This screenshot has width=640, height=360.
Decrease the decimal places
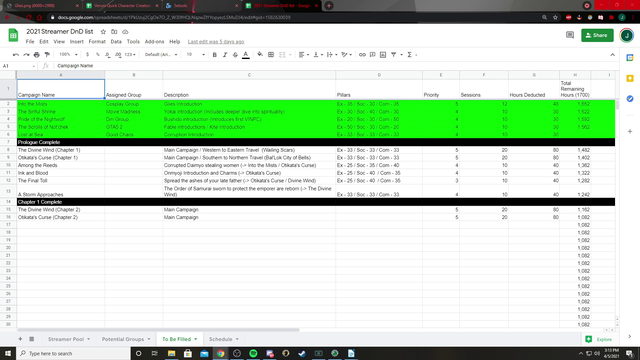click(x=107, y=55)
